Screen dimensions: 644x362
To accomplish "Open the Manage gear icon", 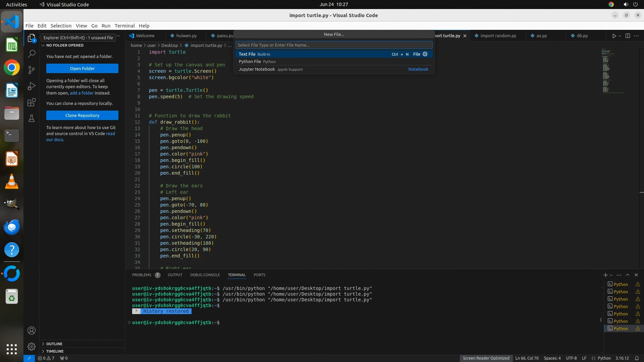I will coord(32,346).
